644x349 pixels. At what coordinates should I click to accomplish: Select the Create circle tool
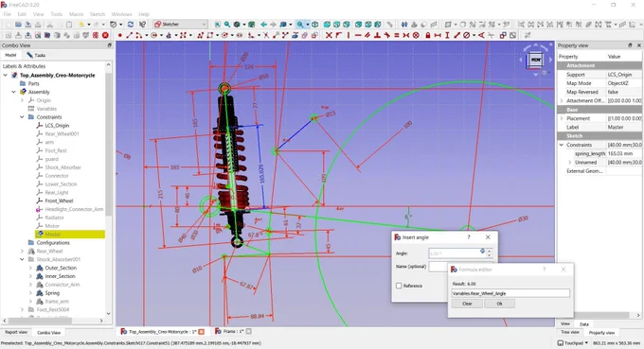[154, 35]
